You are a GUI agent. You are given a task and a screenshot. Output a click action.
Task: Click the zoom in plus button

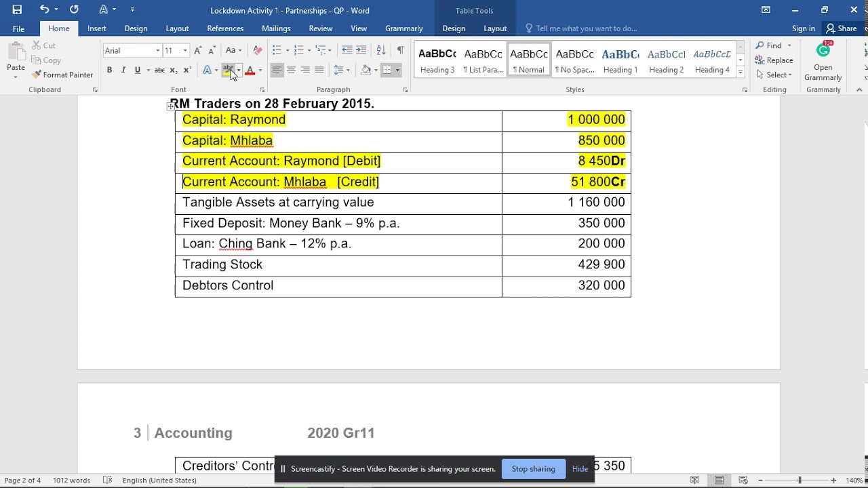pyautogui.click(x=833, y=481)
